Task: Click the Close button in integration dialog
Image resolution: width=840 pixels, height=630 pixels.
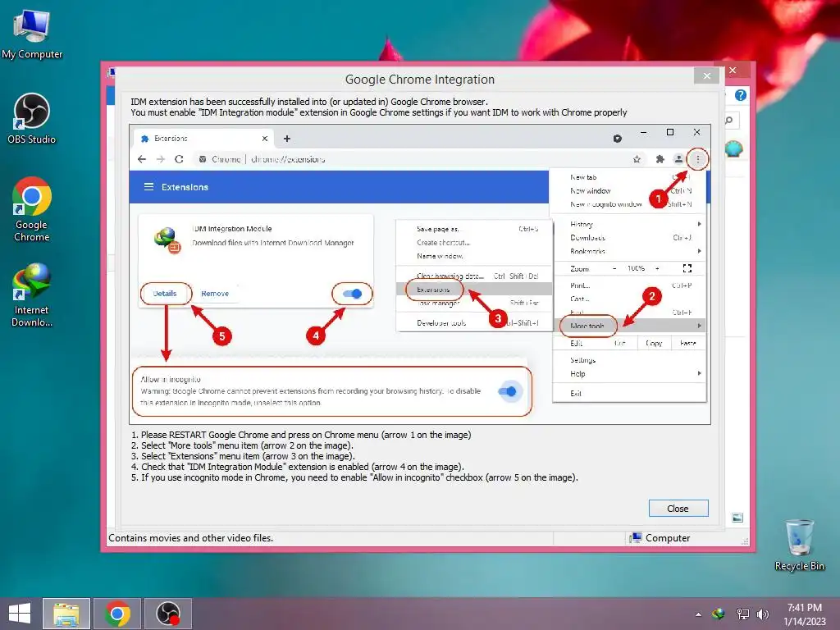Action: [x=678, y=509]
